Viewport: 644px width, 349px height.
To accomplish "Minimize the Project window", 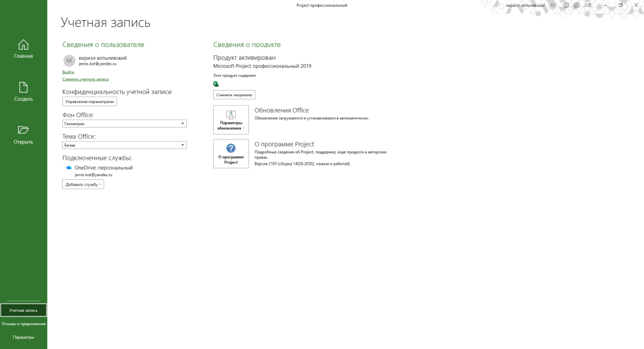I will point(606,5).
